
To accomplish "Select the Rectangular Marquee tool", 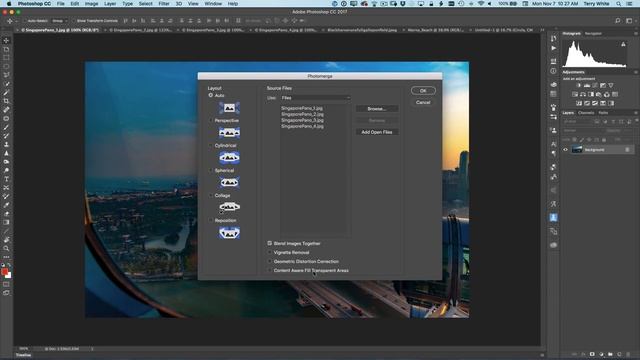I will click(x=6, y=58).
